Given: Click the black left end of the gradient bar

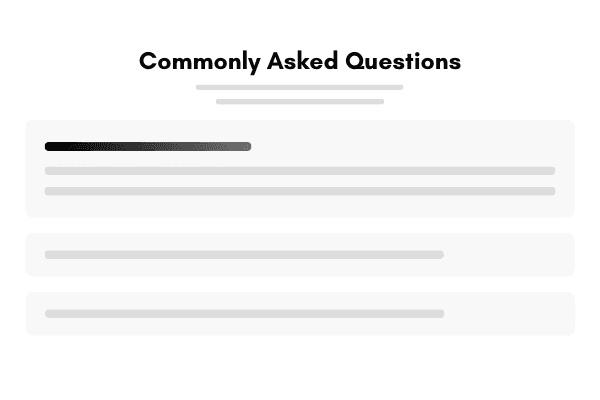Looking at the screenshot, I should click(52, 146).
